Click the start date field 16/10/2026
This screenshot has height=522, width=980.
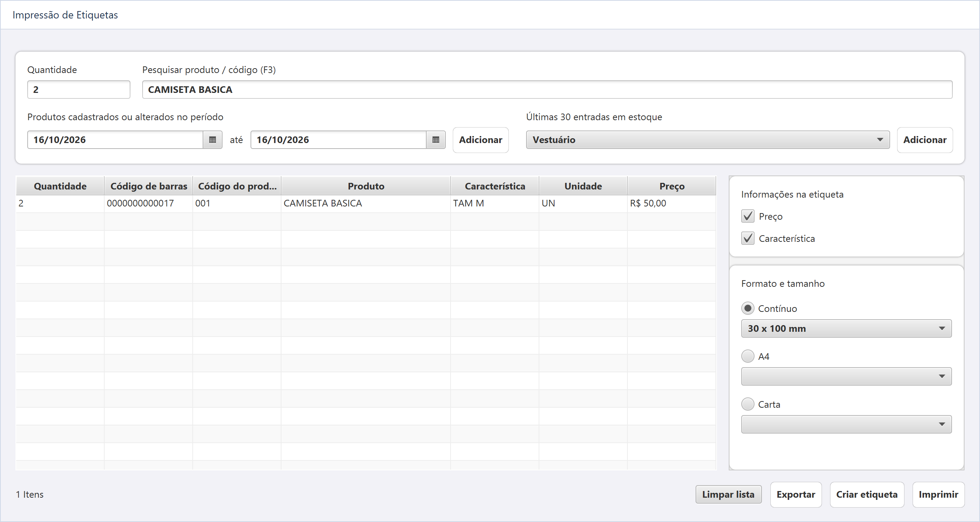point(115,140)
